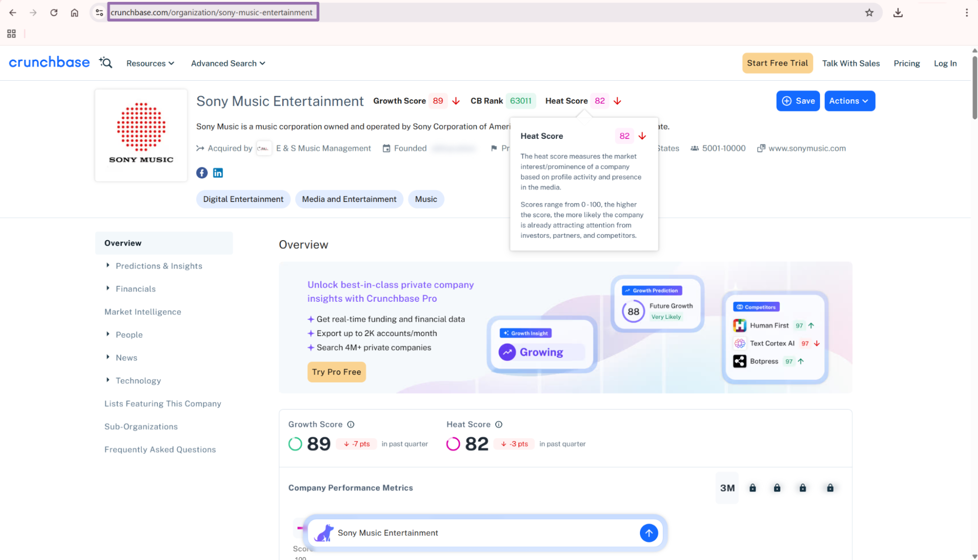Click the Growth Score info icon
This screenshot has height=560, width=978.
(x=351, y=425)
